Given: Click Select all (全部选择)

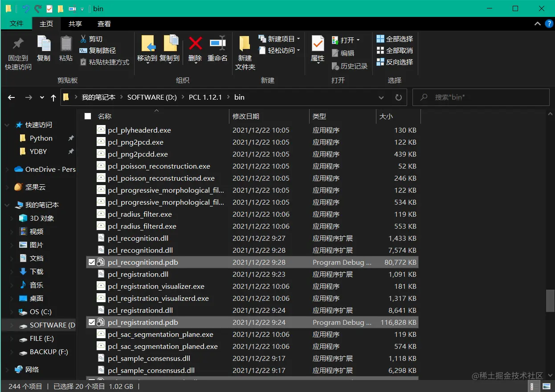Looking at the screenshot, I should coord(395,39).
